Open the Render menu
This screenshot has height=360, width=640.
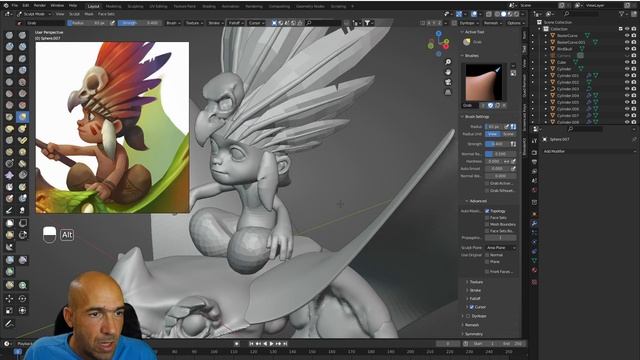click(x=40, y=6)
